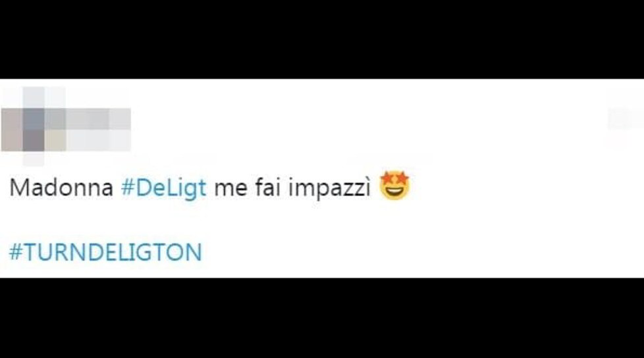
Task: Open the #DeLigt hashtag link
Action: pyautogui.click(x=163, y=188)
